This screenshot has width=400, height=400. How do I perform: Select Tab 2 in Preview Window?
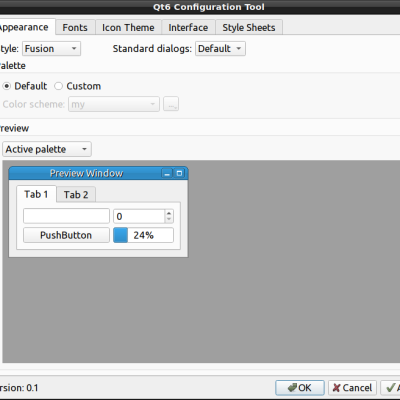pos(76,195)
